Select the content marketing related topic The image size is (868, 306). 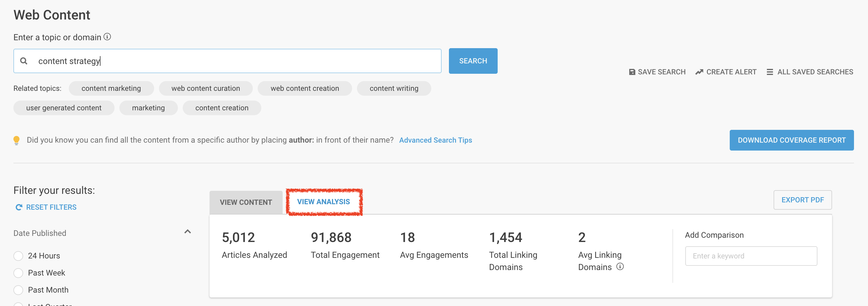click(111, 88)
